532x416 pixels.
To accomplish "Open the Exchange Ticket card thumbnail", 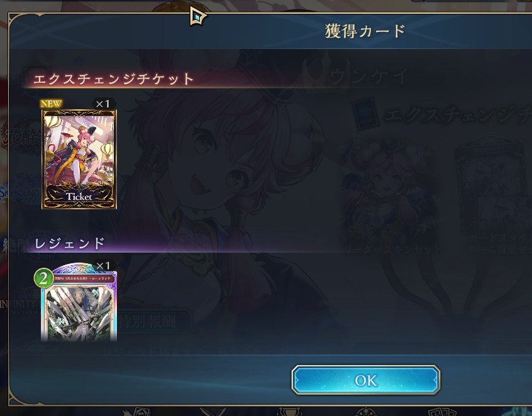I will 79,159.
